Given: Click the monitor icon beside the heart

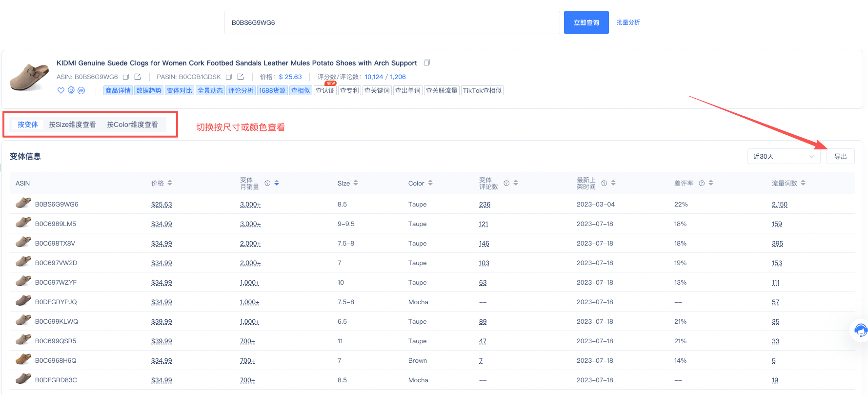Looking at the screenshot, I should point(71,90).
